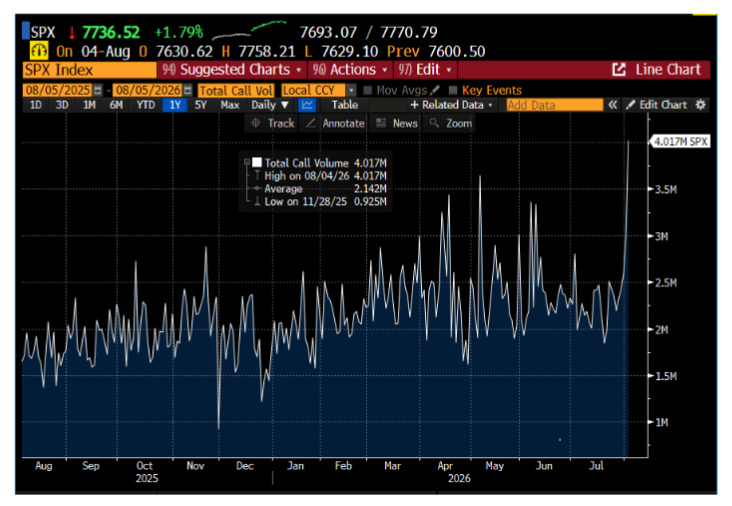Open the Edit dropdown menu
732x506 pixels.
click(x=425, y=70)
